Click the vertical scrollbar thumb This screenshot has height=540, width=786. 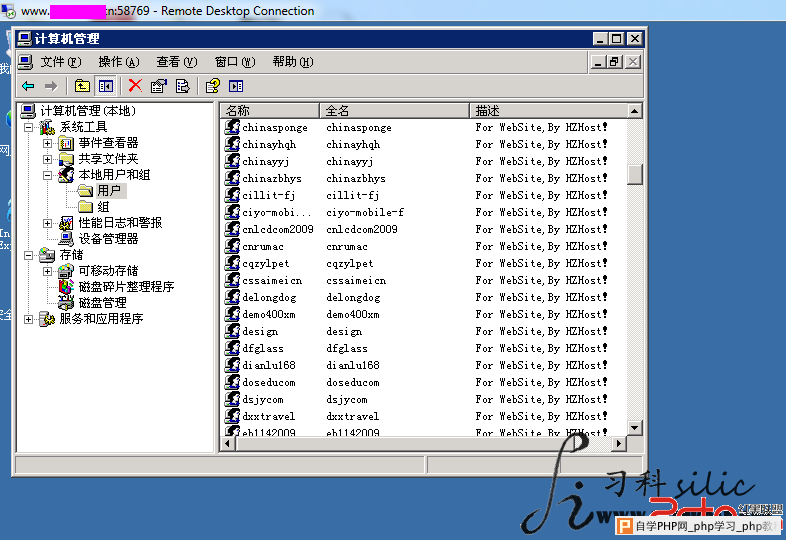[635, 174]
